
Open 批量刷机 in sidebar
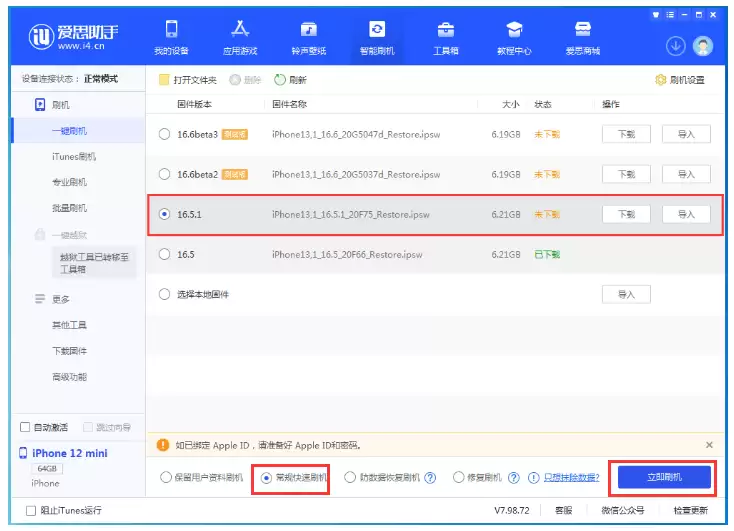pos(69,208)
